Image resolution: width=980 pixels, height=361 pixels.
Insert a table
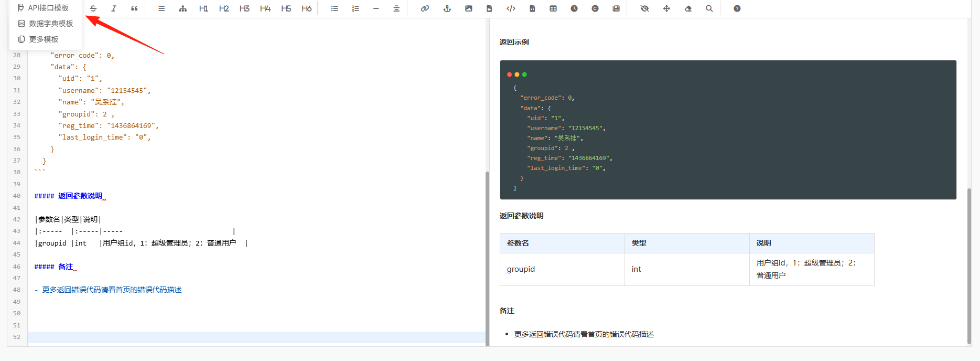pyautogui.click(x=553, y=8)
